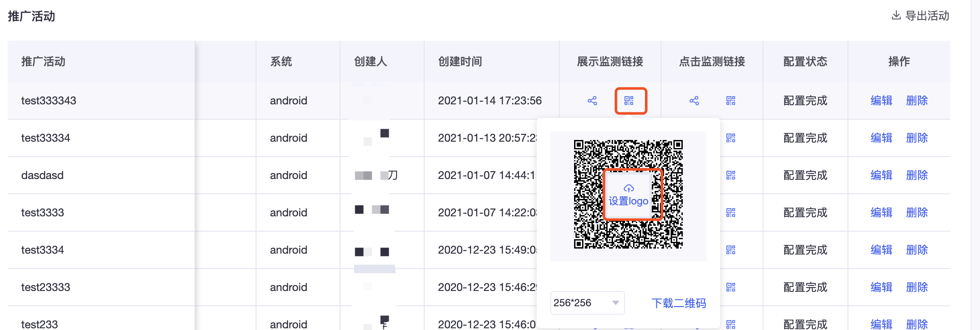Click 删除 for test3334
This screenshot has height=330, width=980.
coord(917,250)
